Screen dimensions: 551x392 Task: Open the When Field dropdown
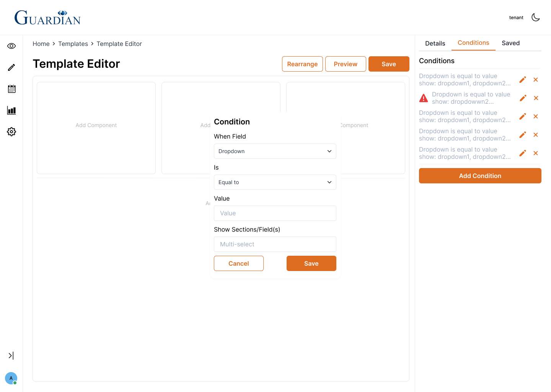pyautogui.click(x=275, y=151)
